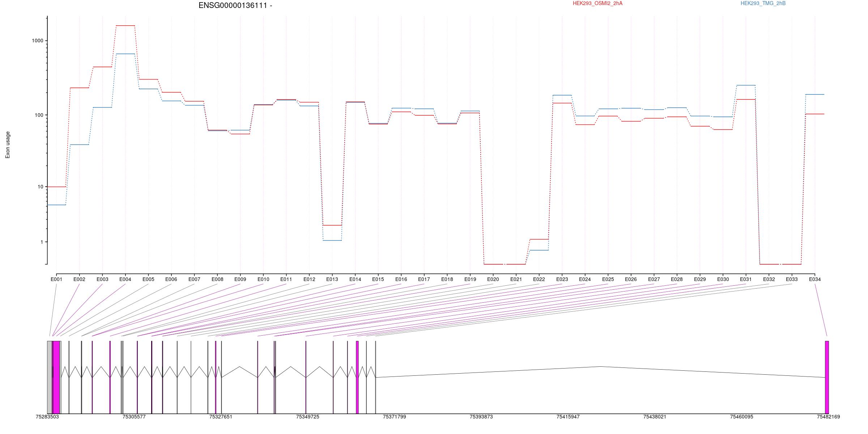
Task: Click exon label E031
Action: tap(746, 279)
